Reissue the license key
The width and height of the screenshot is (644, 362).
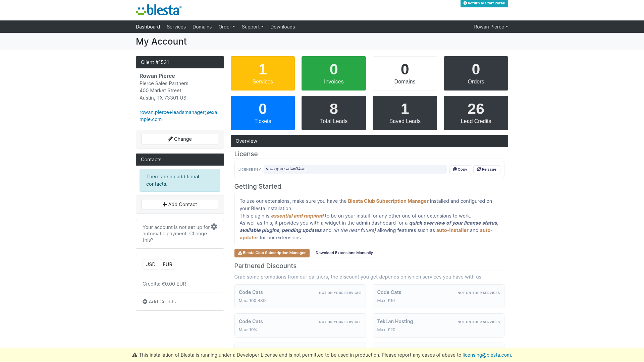(x=487, y=169)
